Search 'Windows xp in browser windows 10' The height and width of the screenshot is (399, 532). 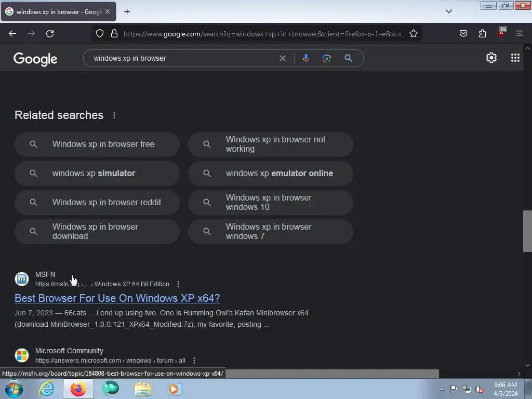[270, 203]
